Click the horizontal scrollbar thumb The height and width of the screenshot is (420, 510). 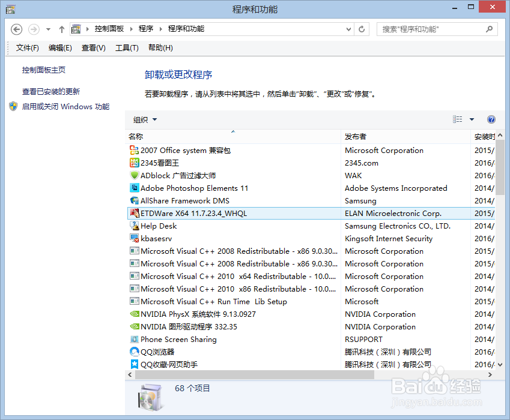coord(255,374)
